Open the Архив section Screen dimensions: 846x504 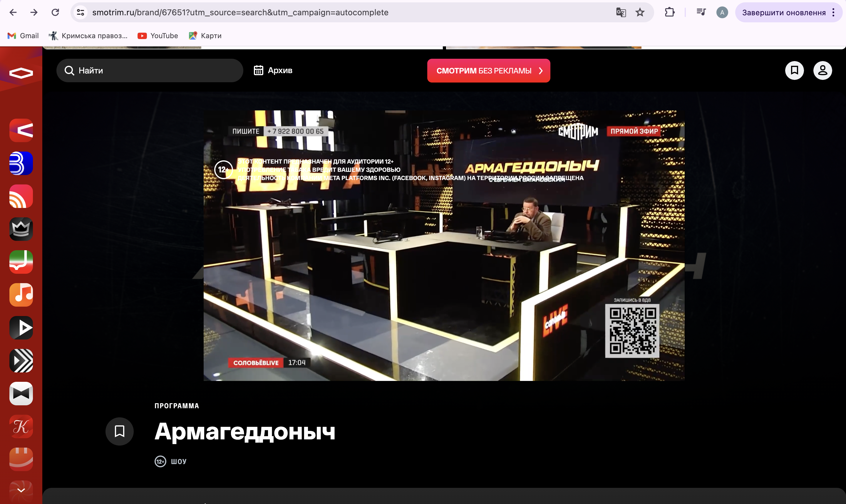coord(273,70)
